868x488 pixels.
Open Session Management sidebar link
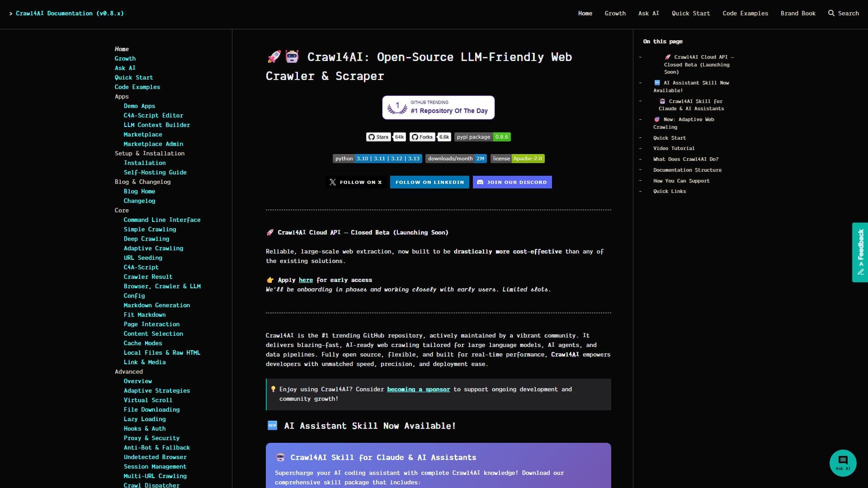point(155,467)
